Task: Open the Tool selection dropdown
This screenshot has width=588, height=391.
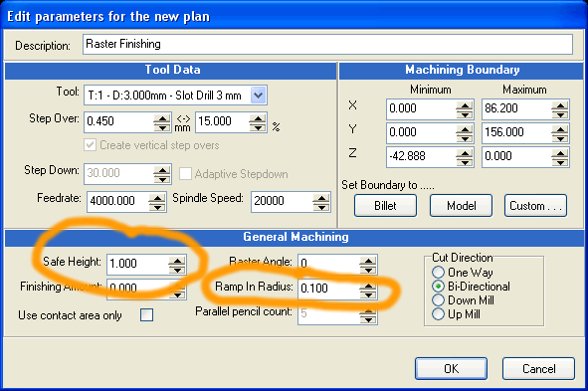Action: [258, 95]
